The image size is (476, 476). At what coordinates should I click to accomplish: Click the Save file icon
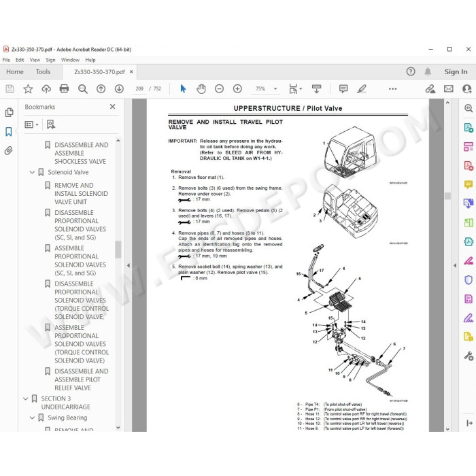tap(10, 88)
